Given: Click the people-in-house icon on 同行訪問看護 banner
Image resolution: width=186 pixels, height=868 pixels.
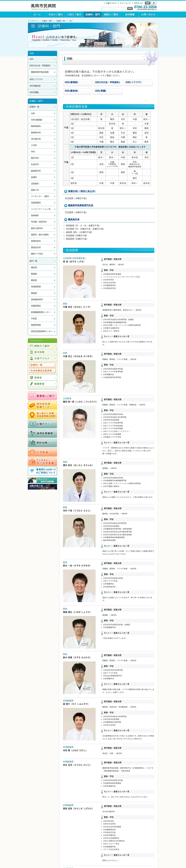Looking at the screenshot, I should [x=32, y=462].
